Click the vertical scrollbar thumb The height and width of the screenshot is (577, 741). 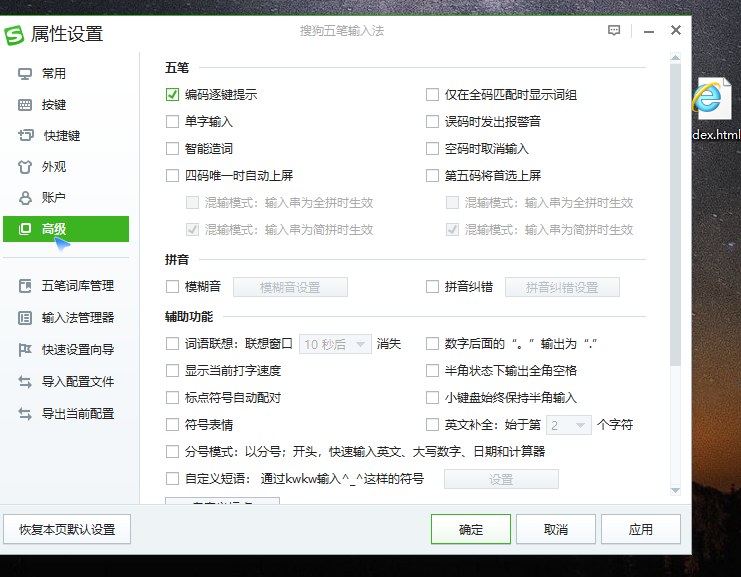tap(675, 215)
